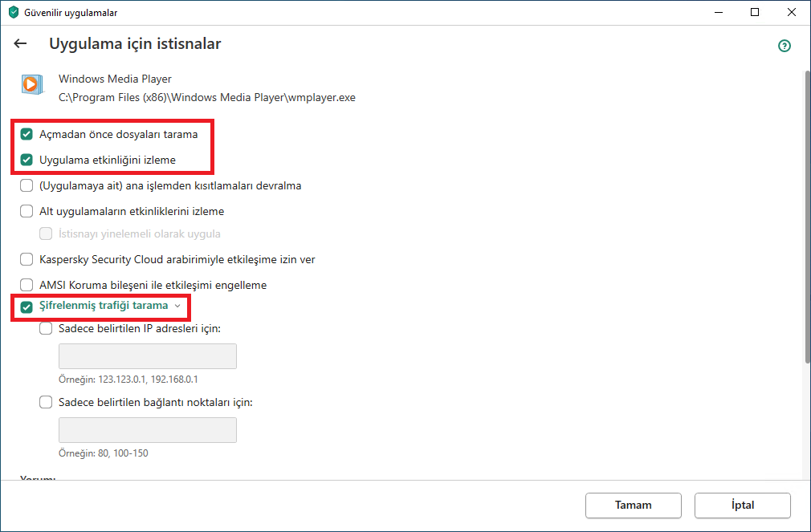Check 'Sadece belirtilen IP adresleri için'

point(46,328)
